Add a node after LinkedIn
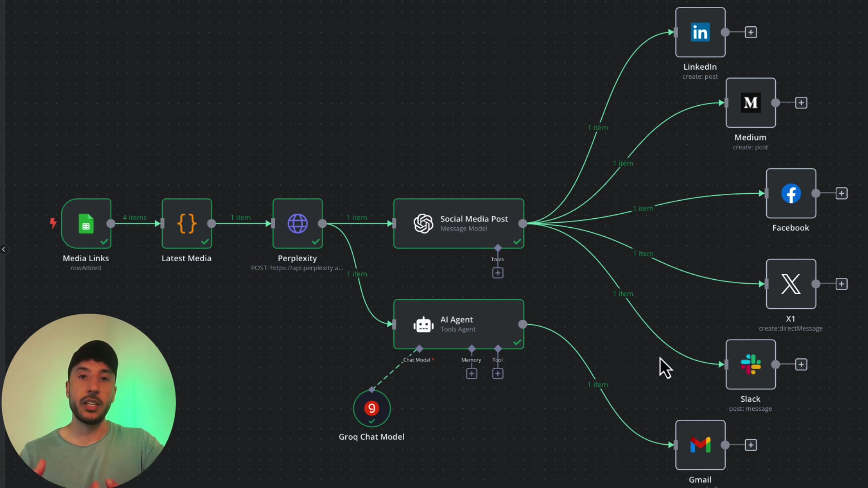Screen dimensions: 868x488 tap(751, 32)
